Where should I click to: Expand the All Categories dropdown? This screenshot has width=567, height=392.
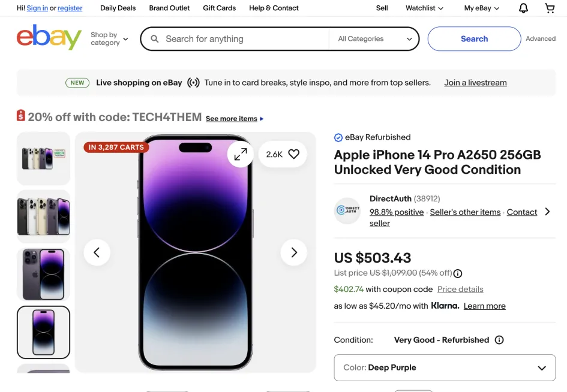pyautogui.click(x=374, y=39)
